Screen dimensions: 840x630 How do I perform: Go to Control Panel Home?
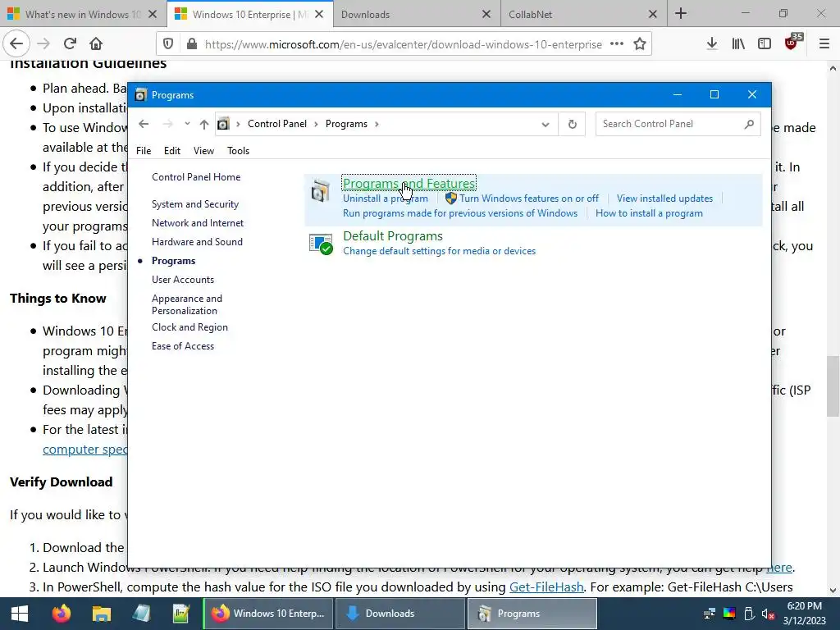click(196, 177)
